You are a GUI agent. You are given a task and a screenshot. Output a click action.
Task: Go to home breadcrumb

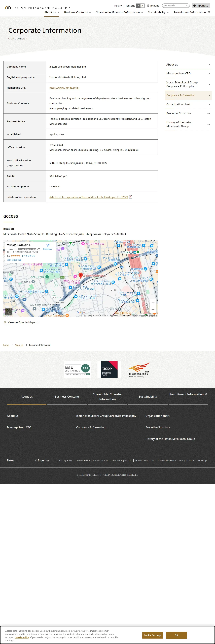click(6, 345)
